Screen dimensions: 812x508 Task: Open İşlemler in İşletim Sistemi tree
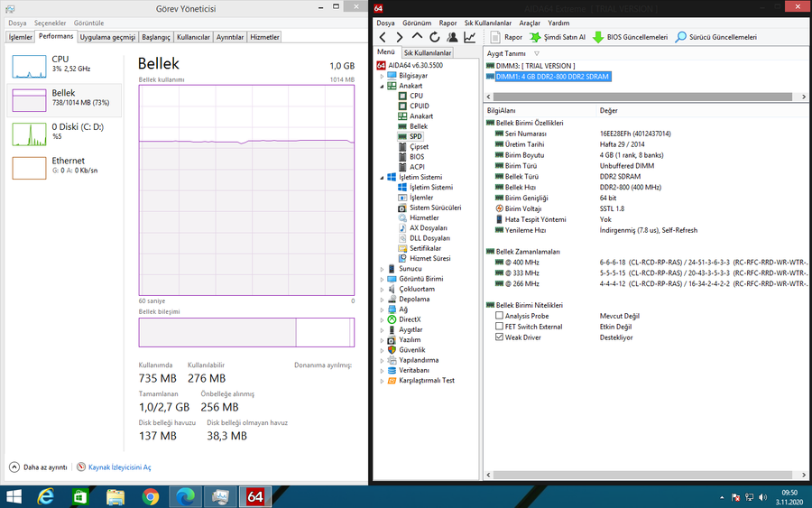[421, 198]
